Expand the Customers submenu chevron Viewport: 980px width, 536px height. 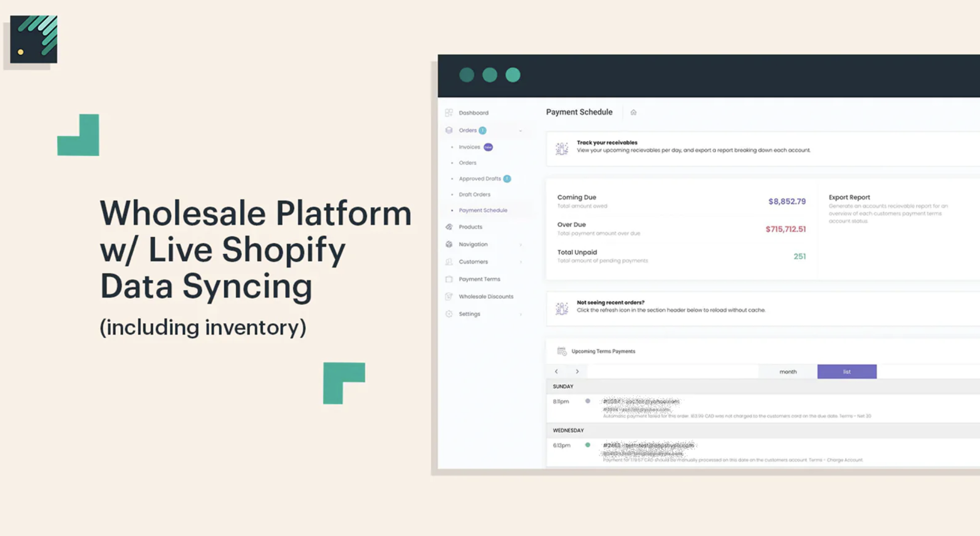click(521, 262)
